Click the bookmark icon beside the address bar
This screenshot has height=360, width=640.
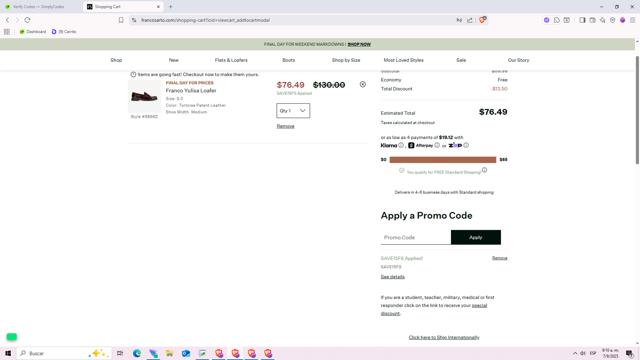pyautogui.click(x=121, y=20)
